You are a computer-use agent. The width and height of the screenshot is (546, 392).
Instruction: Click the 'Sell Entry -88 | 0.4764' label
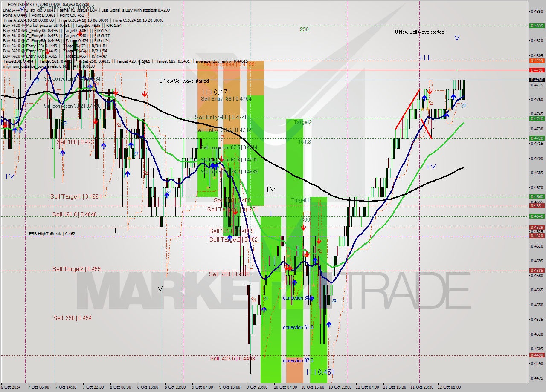tap(226, 99)
